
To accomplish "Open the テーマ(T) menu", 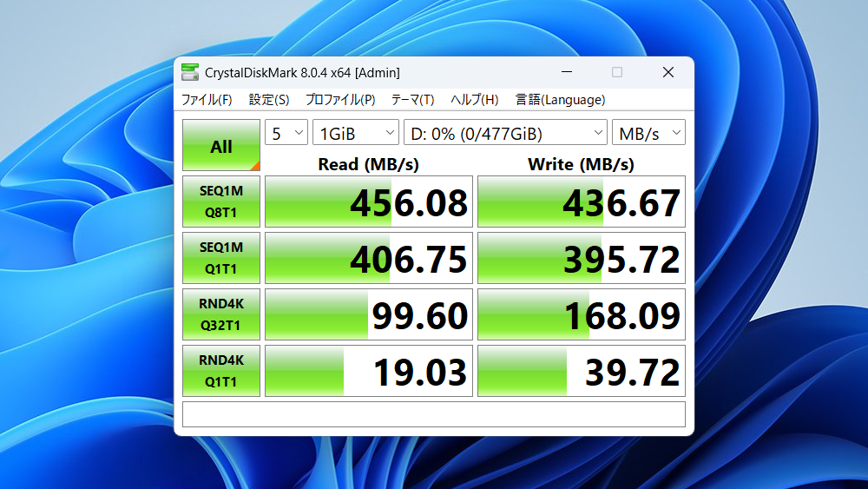I will click(x=412, y=100).
